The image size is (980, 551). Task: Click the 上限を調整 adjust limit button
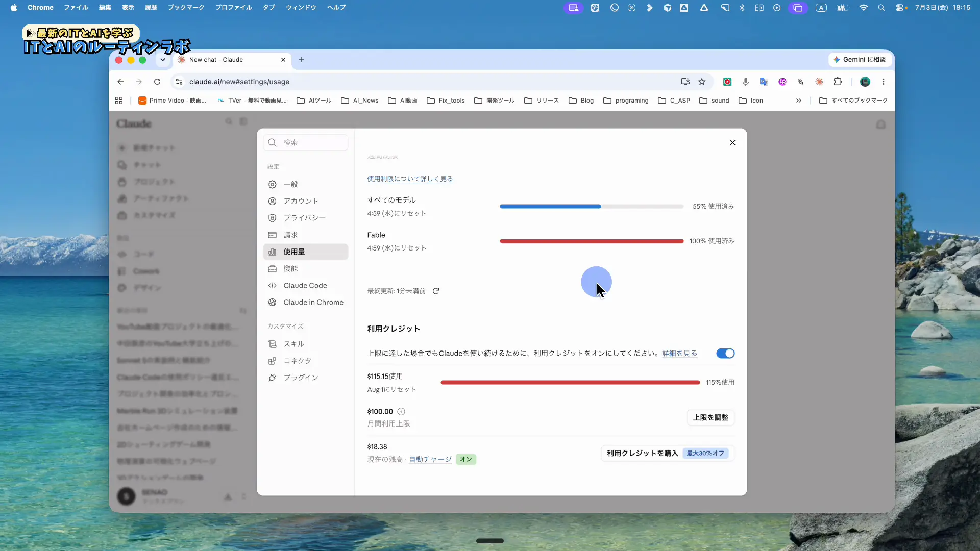[710, 417]
